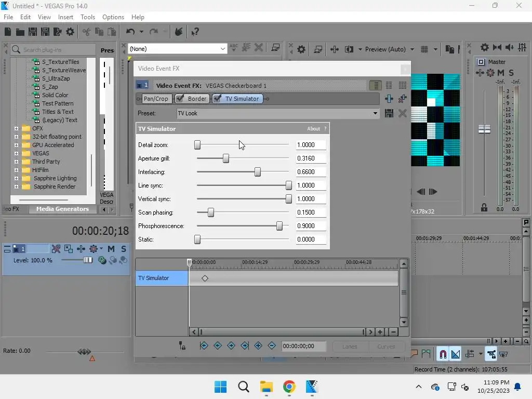The width and height of the screenshot is (532, 399).
Task: Toggle Solo on Master bus
Action: click(x=511, y=73)
